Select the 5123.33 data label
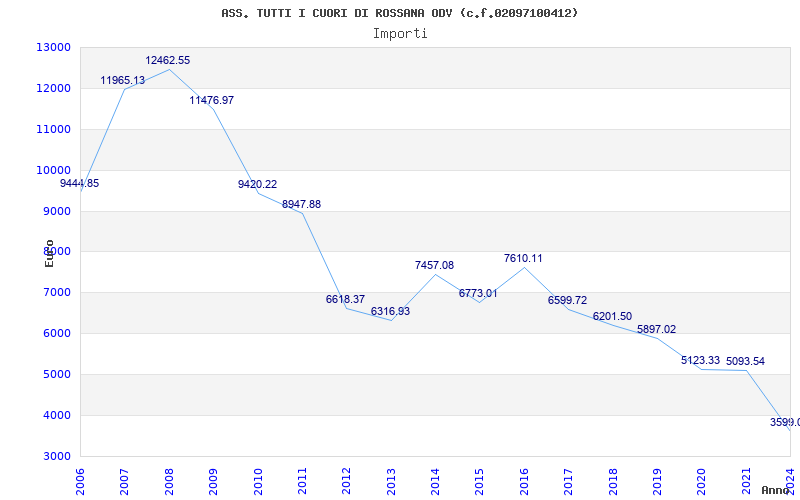The height and width of the screenshot is (500, 800). tap(701, 360)
